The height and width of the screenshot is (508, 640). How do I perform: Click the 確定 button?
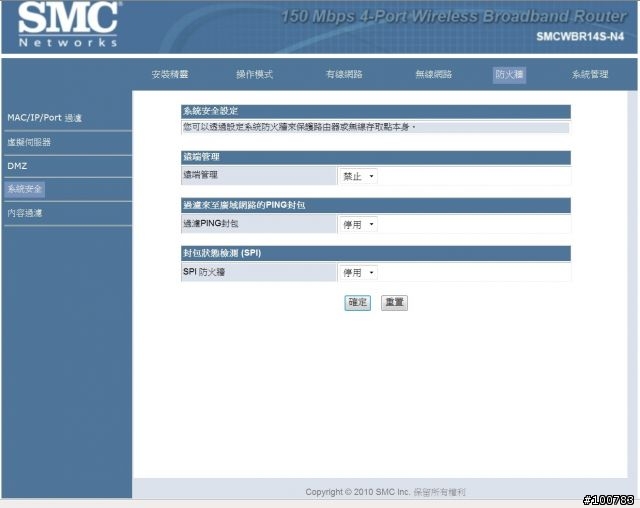coord(358,303)
